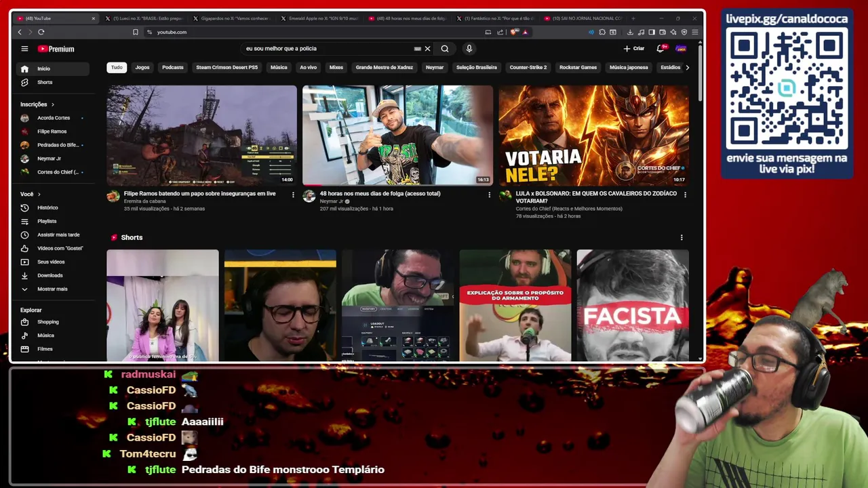Open the on-screen keyboard in search box
The width and height of the screenshot is (868, 488).
pos(418,49)
